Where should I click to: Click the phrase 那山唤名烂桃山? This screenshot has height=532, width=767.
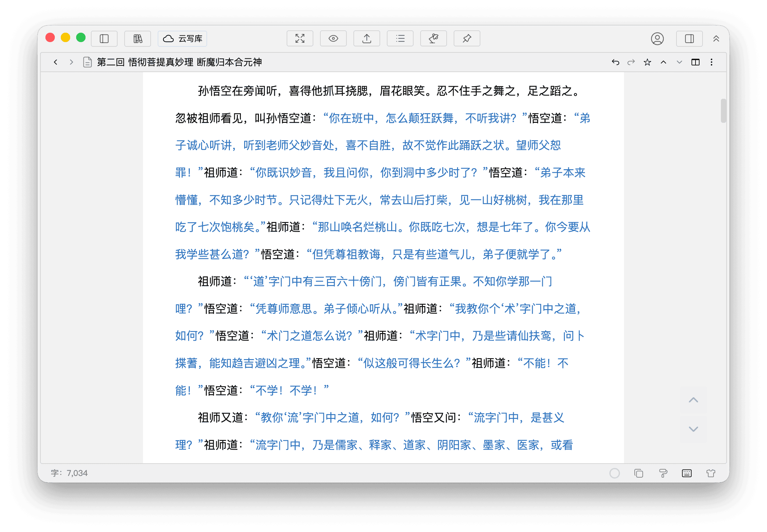357,227
